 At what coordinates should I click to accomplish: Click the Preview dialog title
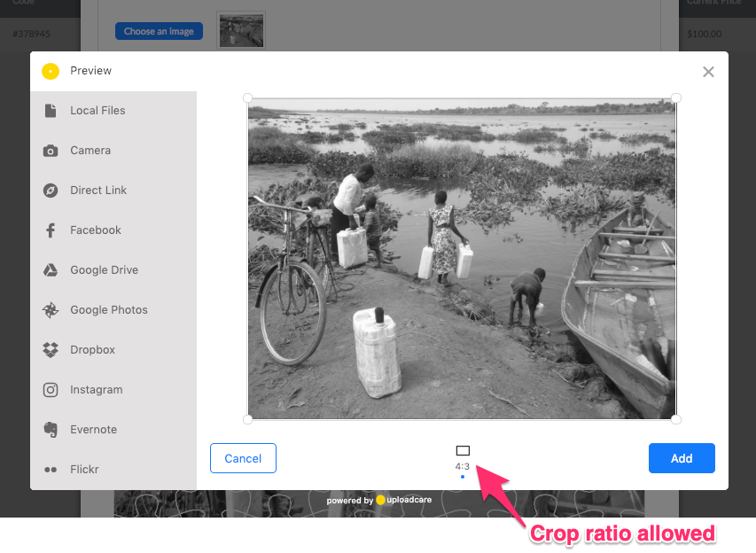point(90,71)
